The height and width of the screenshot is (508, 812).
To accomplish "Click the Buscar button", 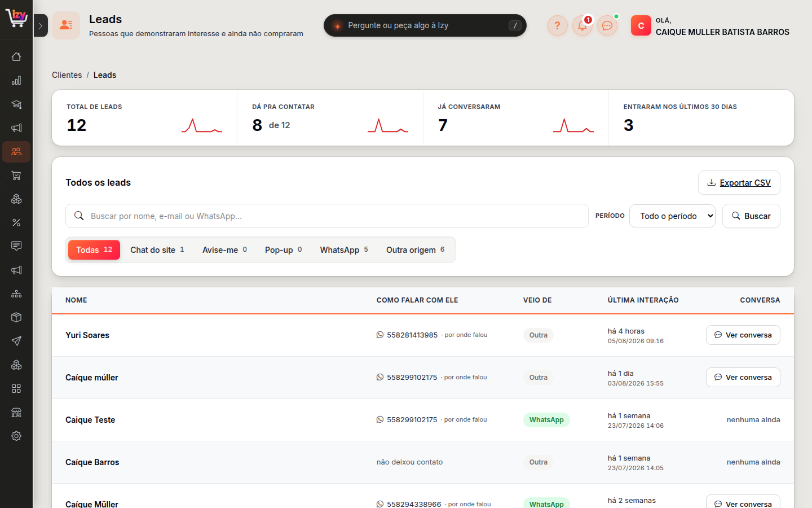I will (751, 216).
